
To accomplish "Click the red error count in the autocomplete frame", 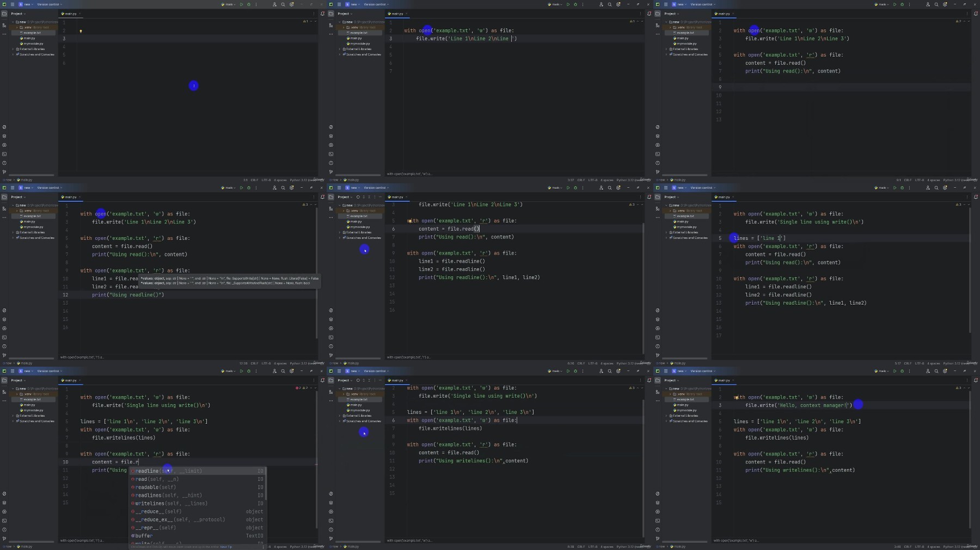I will [x=298, y=388].
